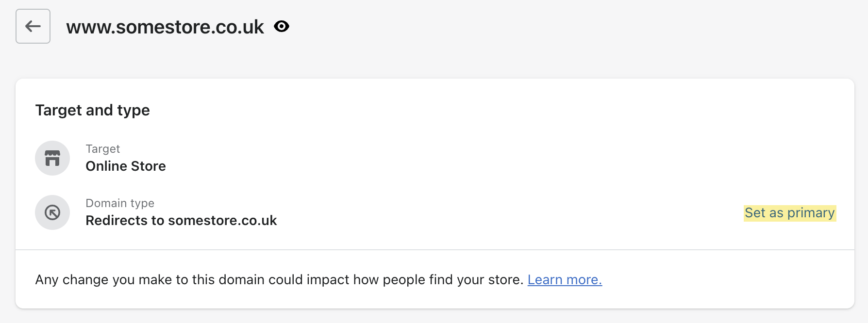Screen dimensions: 868x323
Task: Click the Target and type card header
Action: coord(92,110)
